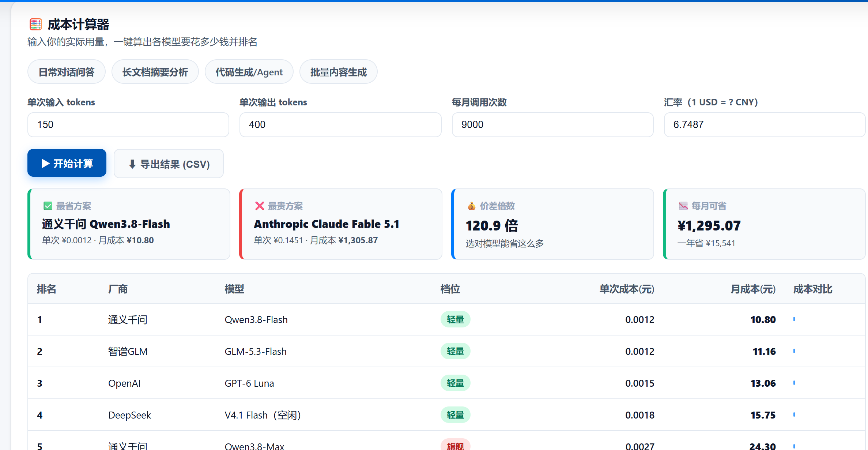
Task: Click the 排名 column header
Action: (x=46, y=289)
